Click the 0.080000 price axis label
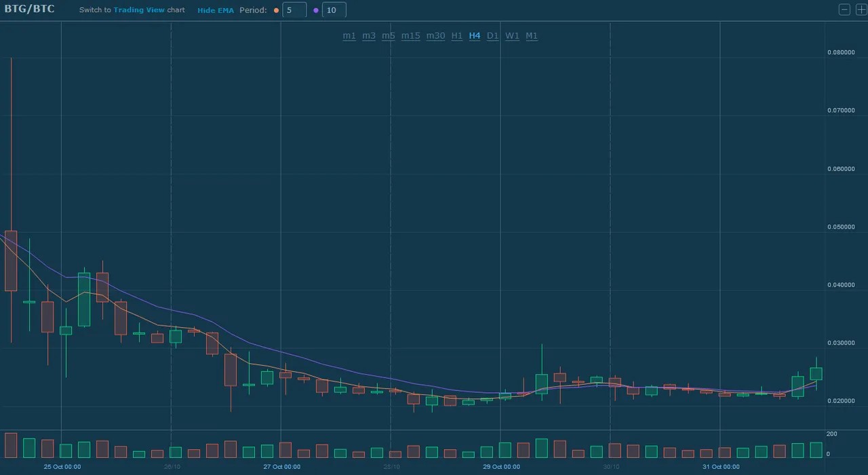This screenshot has height=475, width=868. click(x=841, y=52)
